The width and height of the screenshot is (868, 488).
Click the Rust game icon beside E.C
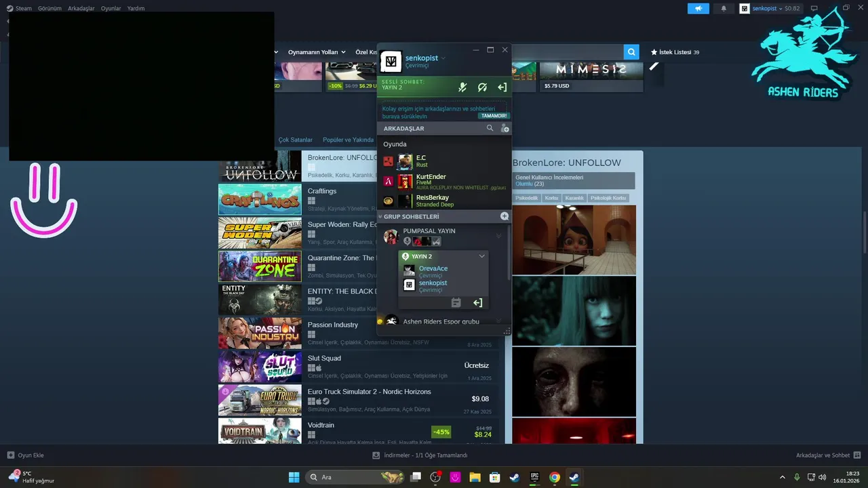tap(388, 161)
